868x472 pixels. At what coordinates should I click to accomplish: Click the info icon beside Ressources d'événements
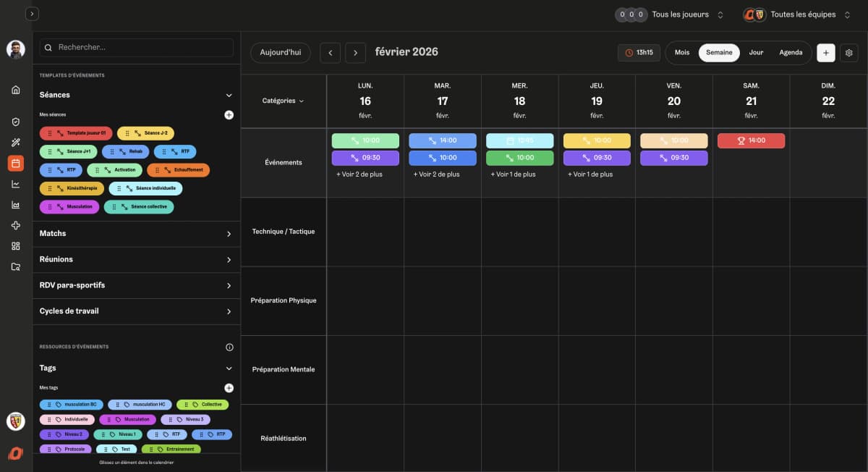229,347
